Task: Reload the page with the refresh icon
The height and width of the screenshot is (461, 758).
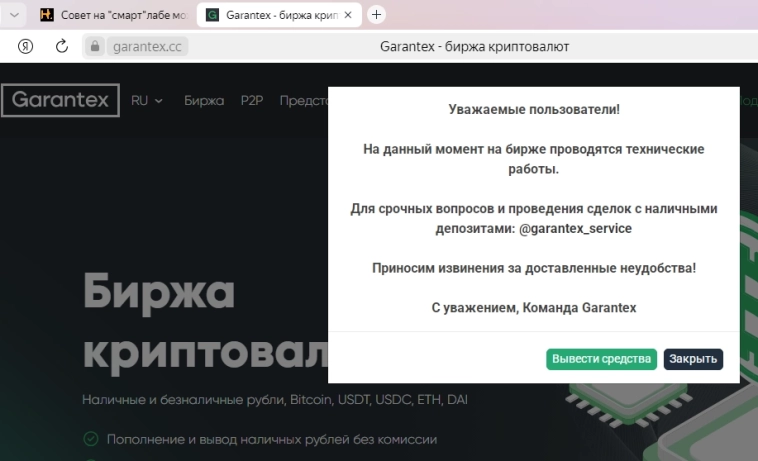Action: click(x=61, y=46)
